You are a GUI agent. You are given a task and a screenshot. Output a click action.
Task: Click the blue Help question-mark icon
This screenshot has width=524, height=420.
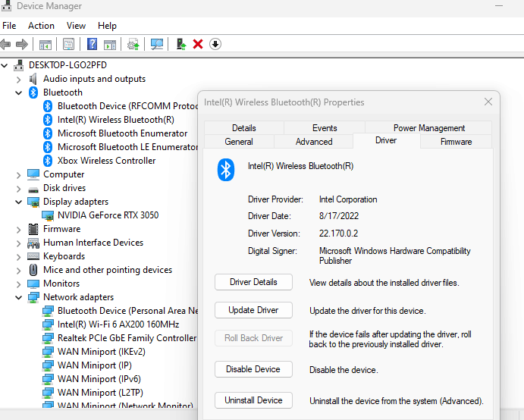92,44
